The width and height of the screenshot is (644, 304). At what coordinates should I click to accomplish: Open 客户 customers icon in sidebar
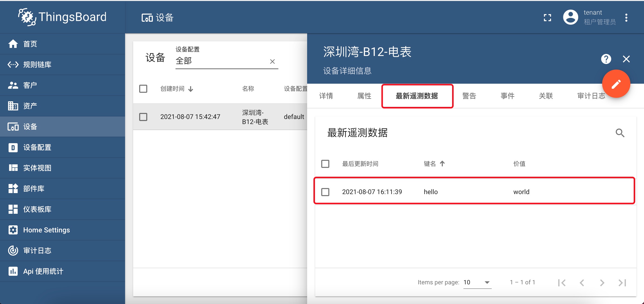[x=13, y=85]
